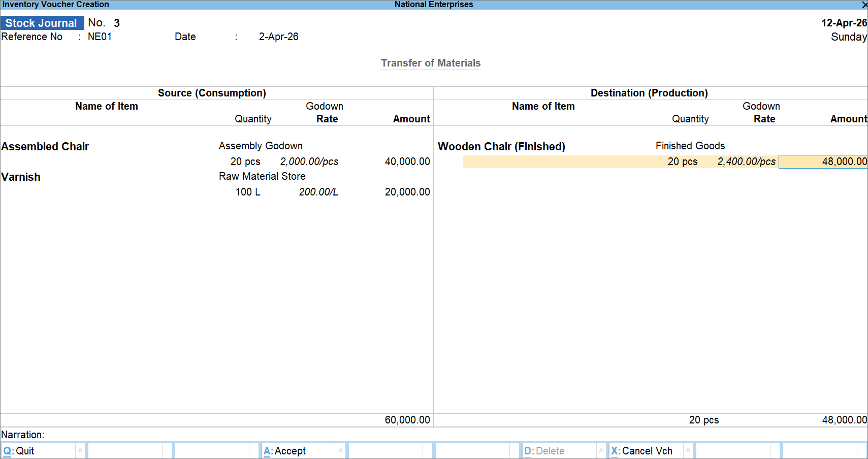
Task: Click the current date 12-Apr-26
Action: click(844, 23)
